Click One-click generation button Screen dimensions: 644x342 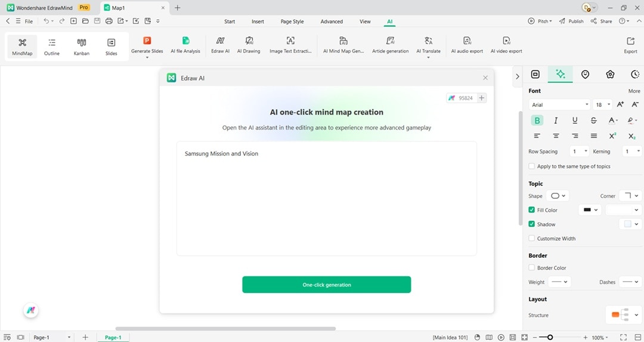click(x=327, y=285)
